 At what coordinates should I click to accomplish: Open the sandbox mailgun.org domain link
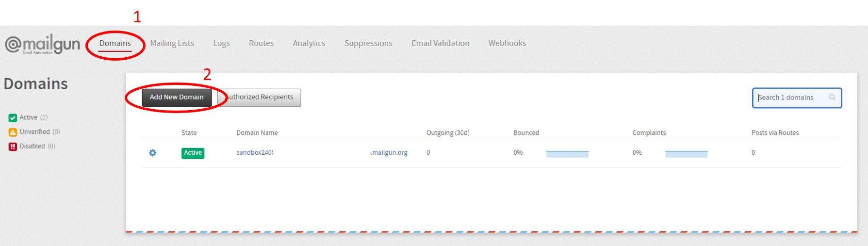pyautogui.click(x=322, y=152)
